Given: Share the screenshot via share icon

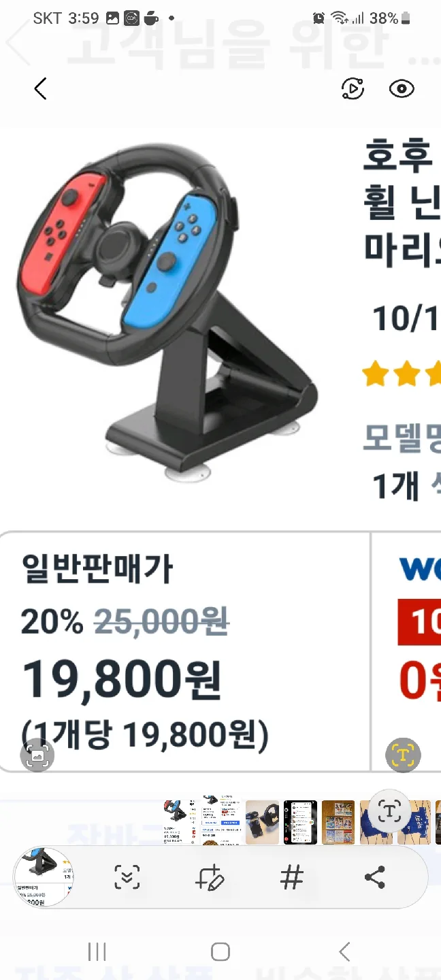Looking at the screenshot, I should (375, 877).
